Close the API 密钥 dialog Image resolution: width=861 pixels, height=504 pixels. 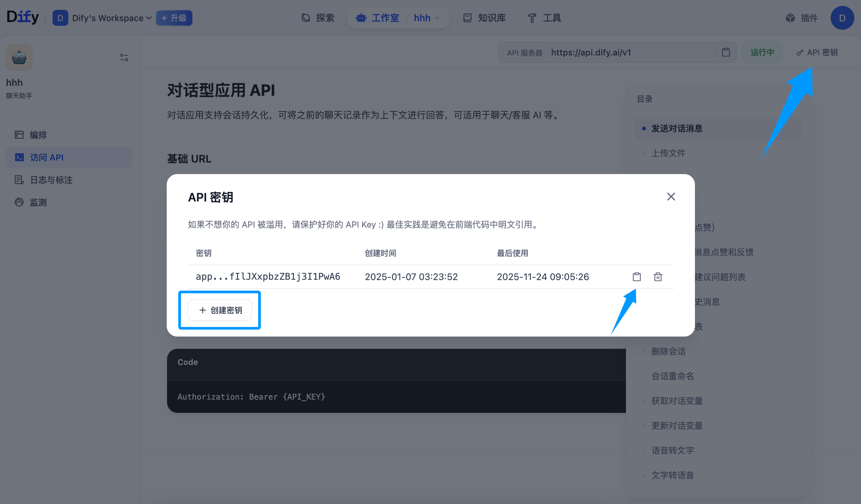pyautogui.click(x=671, y=197)
